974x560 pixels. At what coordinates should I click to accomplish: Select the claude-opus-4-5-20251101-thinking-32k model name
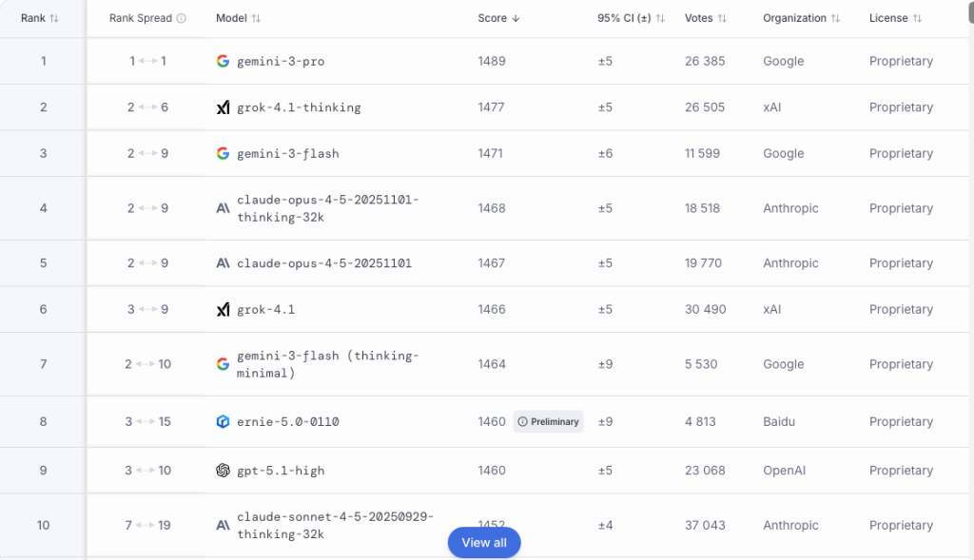[327, 208]
